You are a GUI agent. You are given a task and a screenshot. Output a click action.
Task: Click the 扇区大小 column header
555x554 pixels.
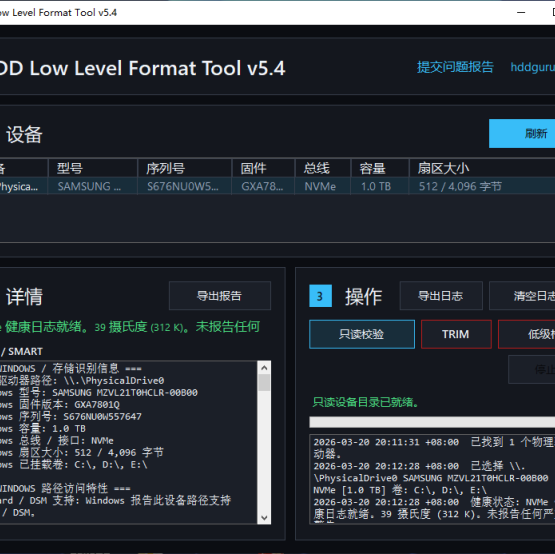[x=482, y=168]
